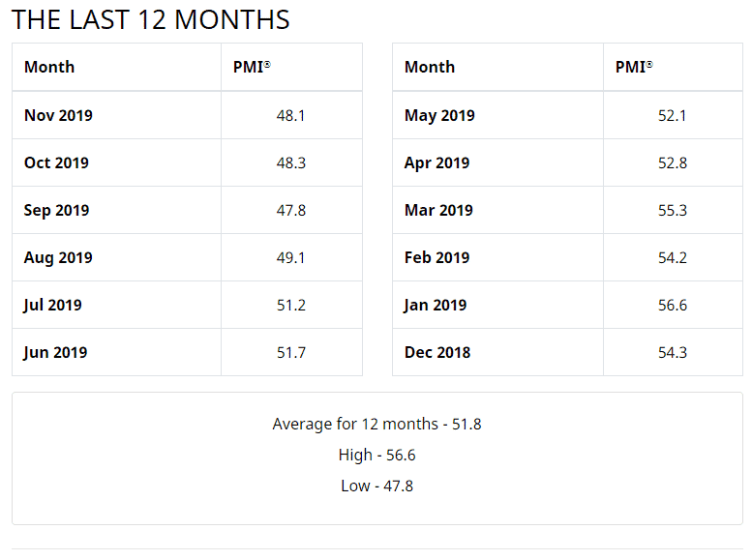This screenshot has height=560, width=752.
Task: Select the 49.1 PMI value for Aug
Action: [x=291, y=257]
